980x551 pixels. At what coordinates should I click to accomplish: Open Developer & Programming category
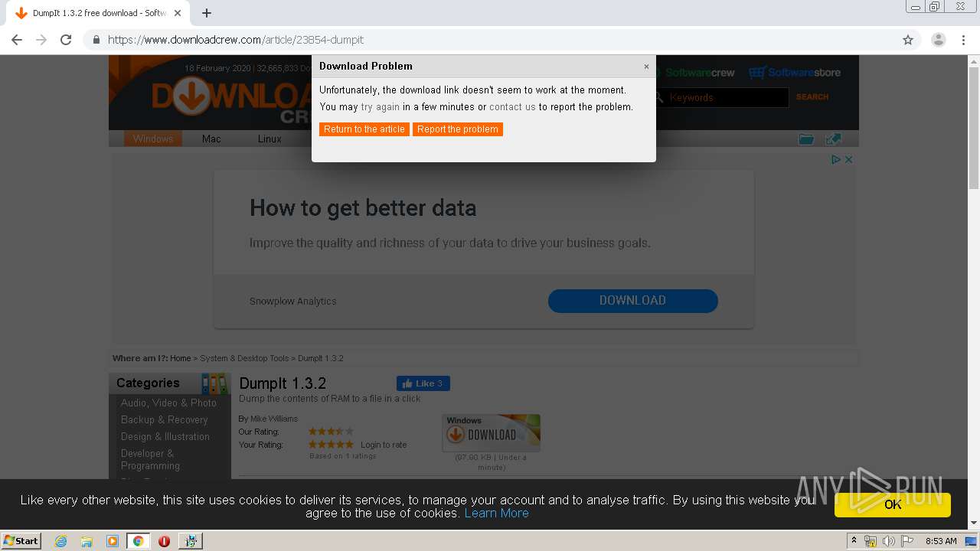(x=151, y=459)
